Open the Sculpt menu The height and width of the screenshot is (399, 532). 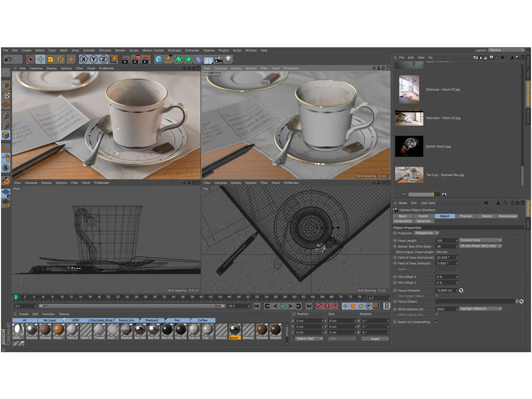click(133, 50)
